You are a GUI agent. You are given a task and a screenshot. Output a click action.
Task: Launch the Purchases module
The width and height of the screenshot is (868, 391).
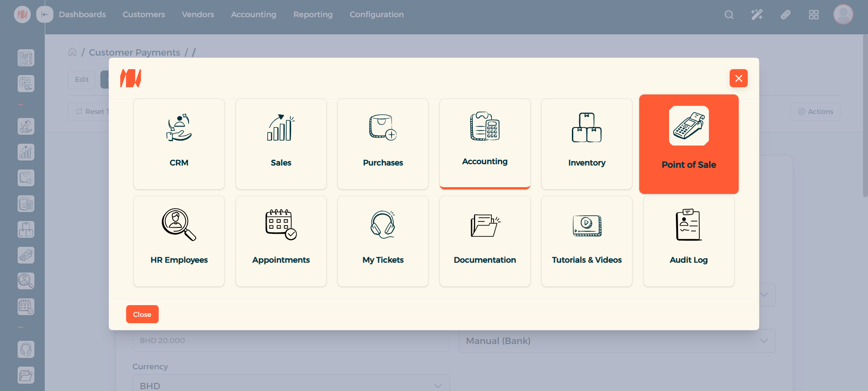(383, 144)
